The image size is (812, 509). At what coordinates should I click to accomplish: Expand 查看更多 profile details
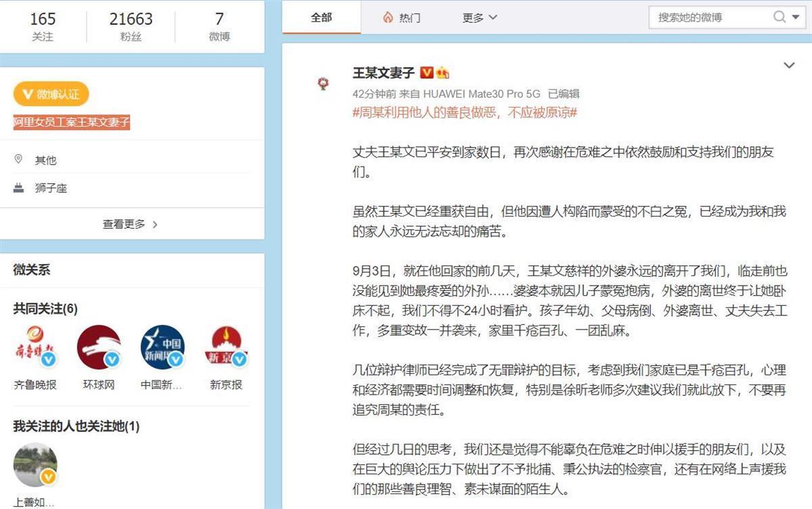[131, 224]
